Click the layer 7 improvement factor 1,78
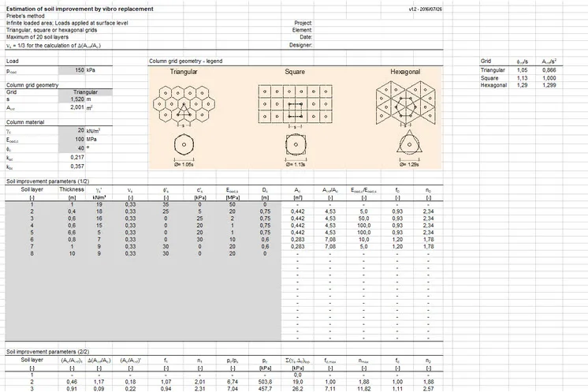This screenshot has height=392, width=588. [428, 246]
